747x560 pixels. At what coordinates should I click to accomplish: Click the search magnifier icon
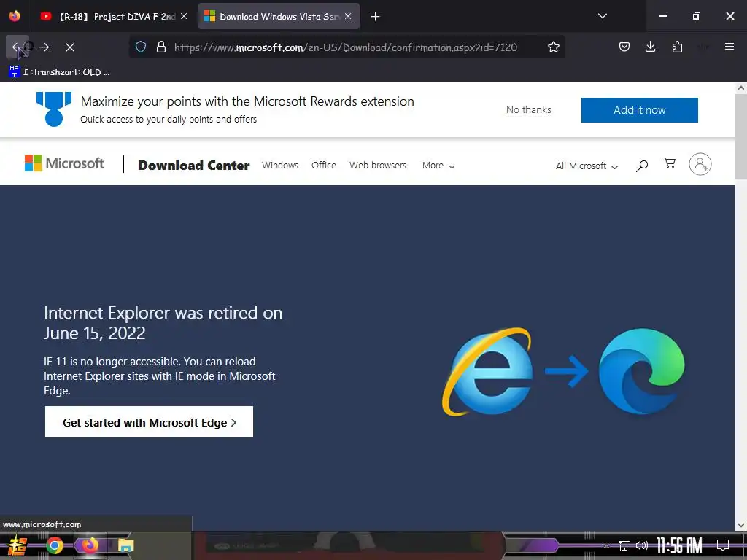coord(642,166)
